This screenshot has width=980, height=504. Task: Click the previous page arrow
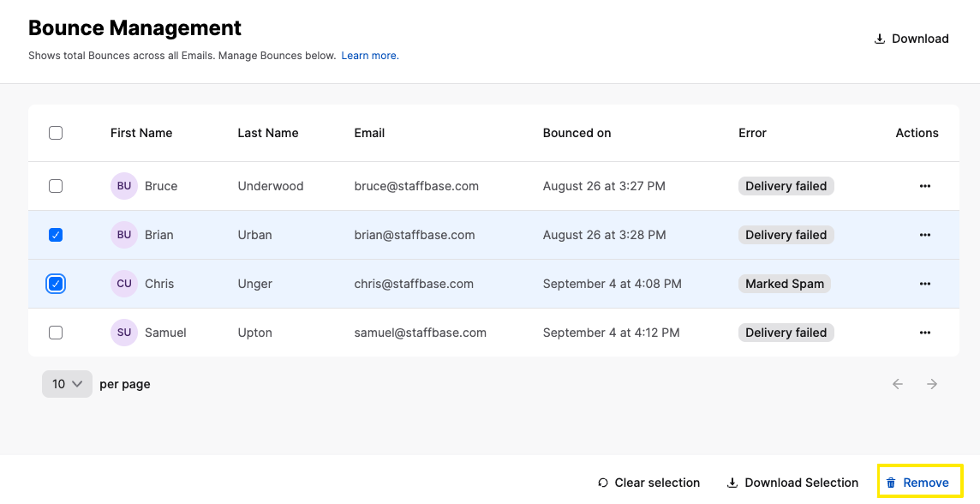[x=898, y=384]
